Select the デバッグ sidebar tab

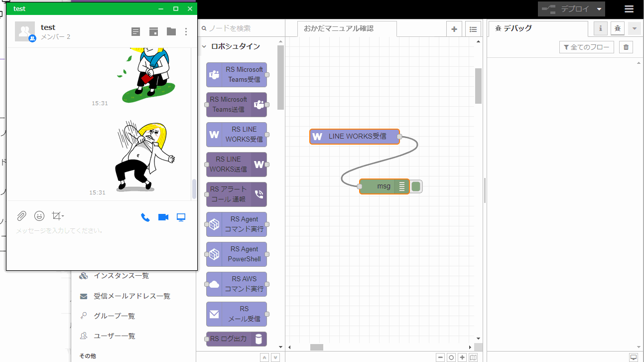coord(537,28)
